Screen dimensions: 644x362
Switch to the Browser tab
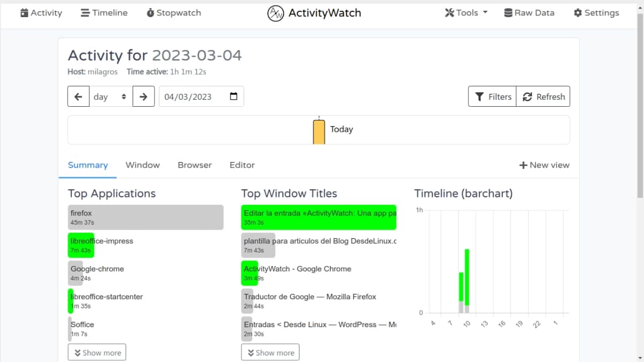(x=195, y=165)
